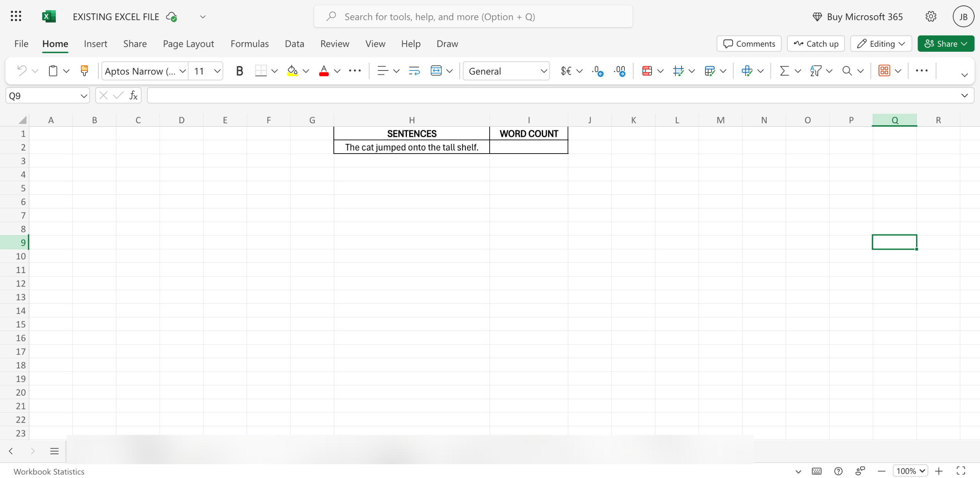980x478 pixels.
Task: Open the font name dropdown
Action: click(183, 71)
